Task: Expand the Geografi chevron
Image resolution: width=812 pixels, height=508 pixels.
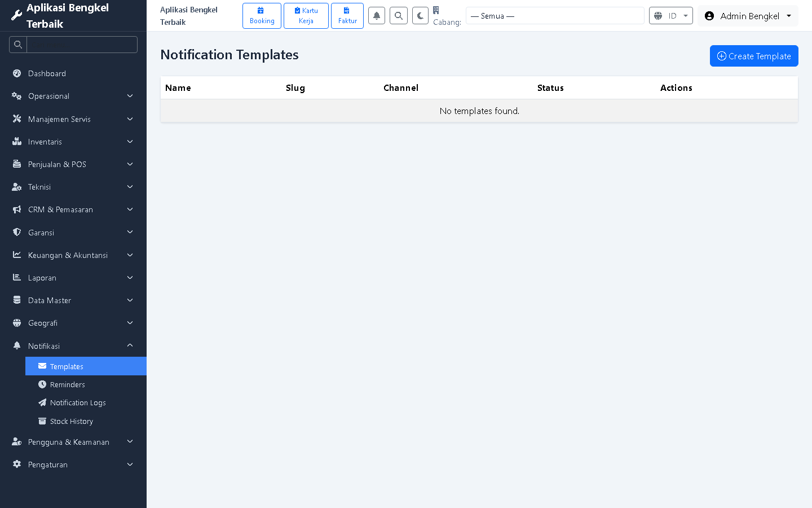Action: (130, 323)
